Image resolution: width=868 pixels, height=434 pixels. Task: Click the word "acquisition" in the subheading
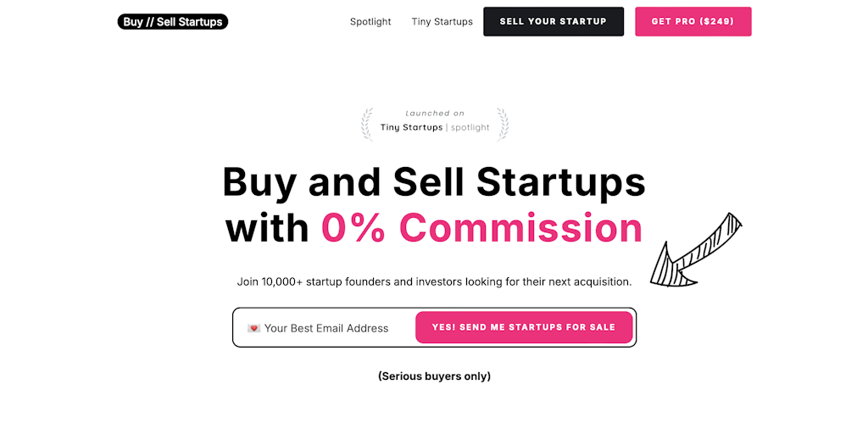[x=600, y=281]
